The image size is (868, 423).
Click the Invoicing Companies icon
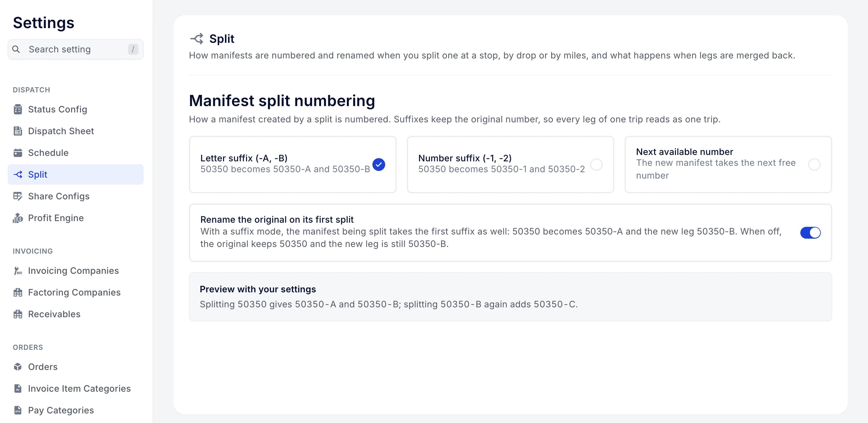(x=18, y=271)
